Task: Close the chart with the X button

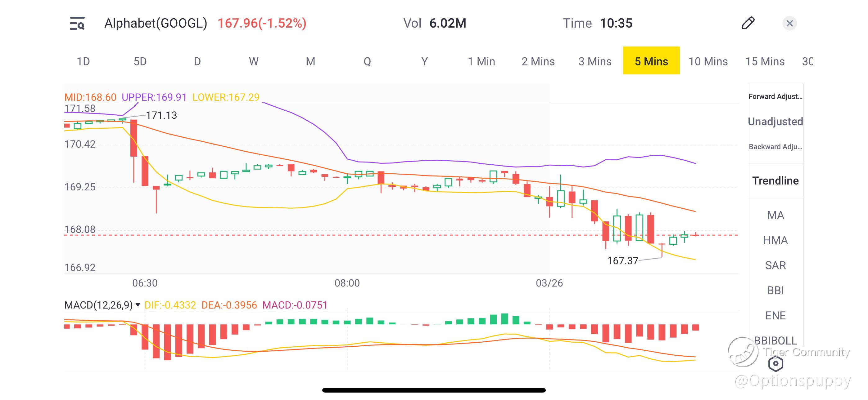Action: click(789, 23)
